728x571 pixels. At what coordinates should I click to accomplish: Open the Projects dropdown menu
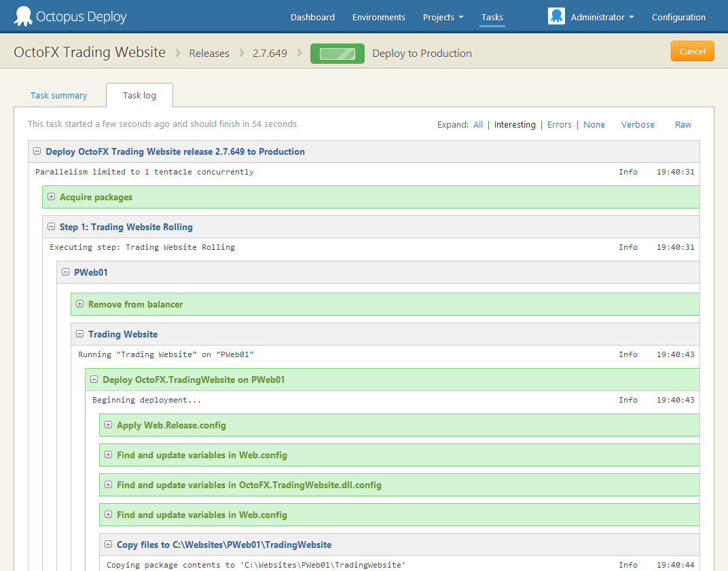[443, 18]
